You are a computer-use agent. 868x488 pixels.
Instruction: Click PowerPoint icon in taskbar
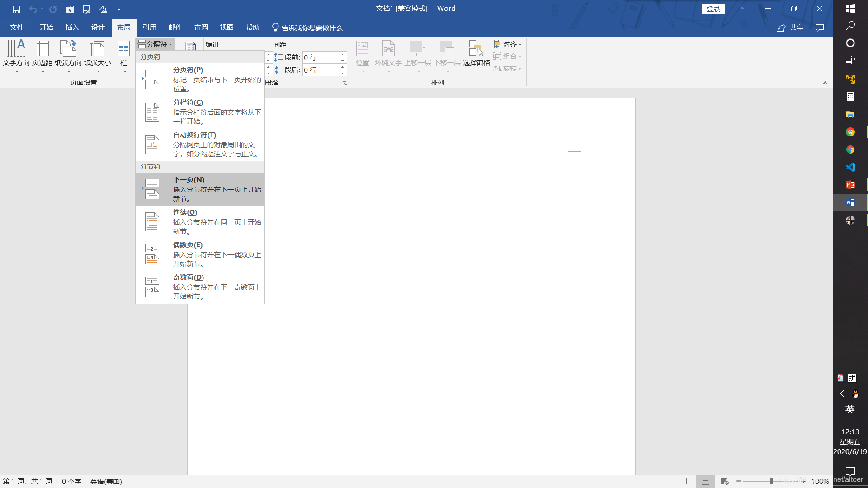tap(850, 185)
